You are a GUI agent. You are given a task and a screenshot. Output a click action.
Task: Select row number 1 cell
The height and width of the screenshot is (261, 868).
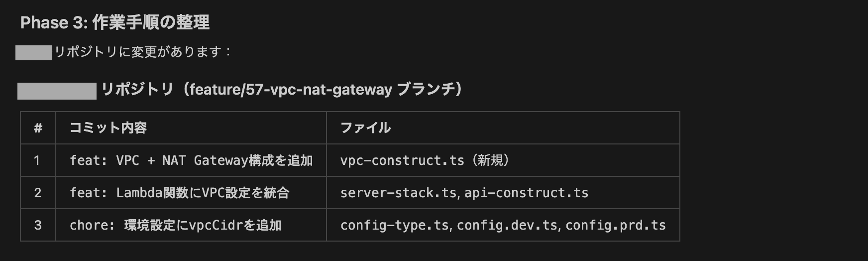point(37,160)
